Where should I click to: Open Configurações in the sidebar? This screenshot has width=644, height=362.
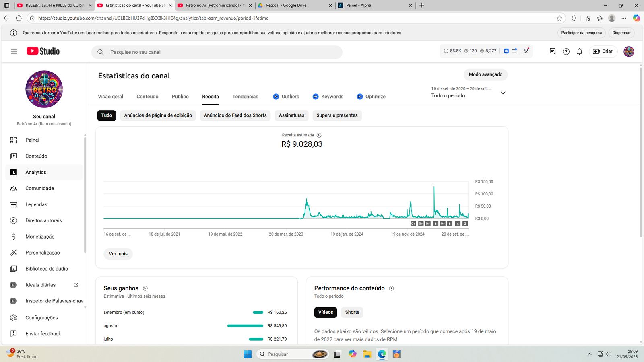tap(44, 318)
